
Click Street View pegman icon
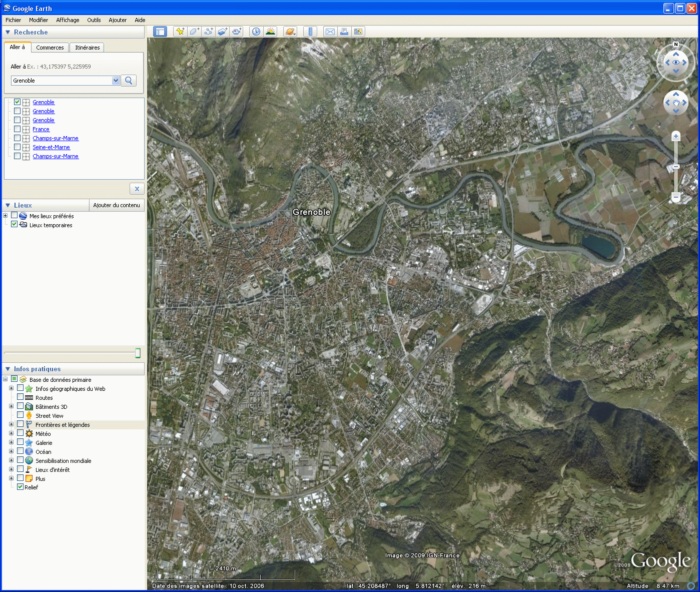(x=29, y=416)
